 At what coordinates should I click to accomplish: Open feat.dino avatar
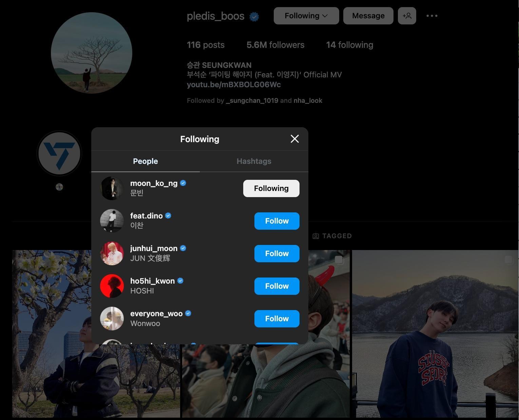[112, 221]
